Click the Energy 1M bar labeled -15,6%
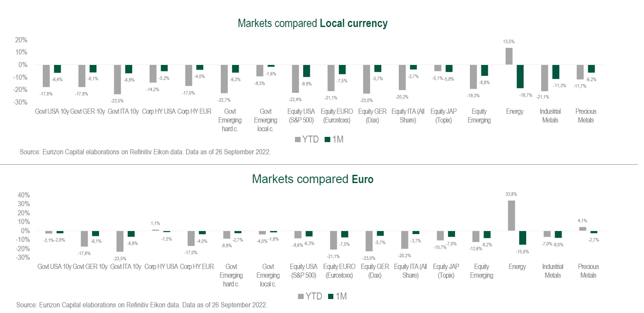Image resolution: width=644 pixels, height=313 pixels. (x=523, y=238)
